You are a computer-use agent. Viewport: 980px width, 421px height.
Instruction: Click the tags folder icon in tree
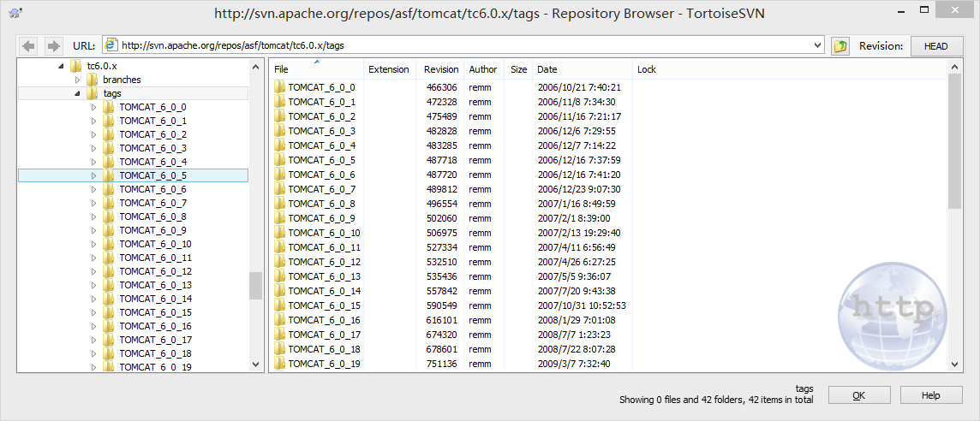92,93
